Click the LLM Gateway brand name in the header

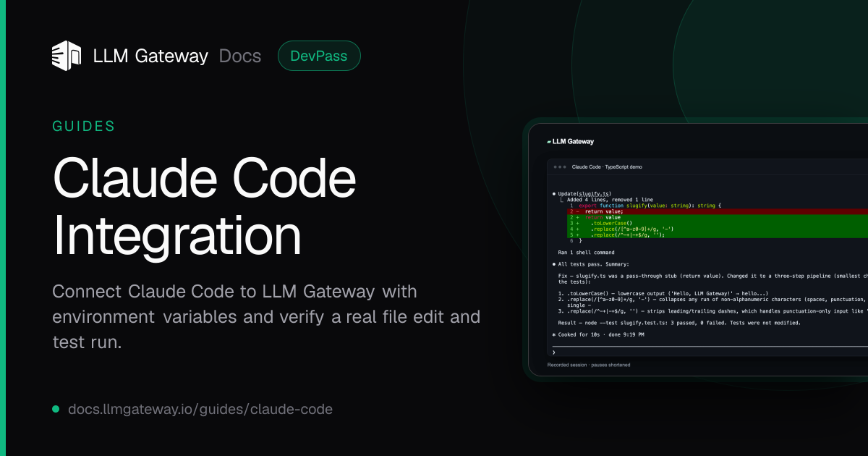coord(150,56)
